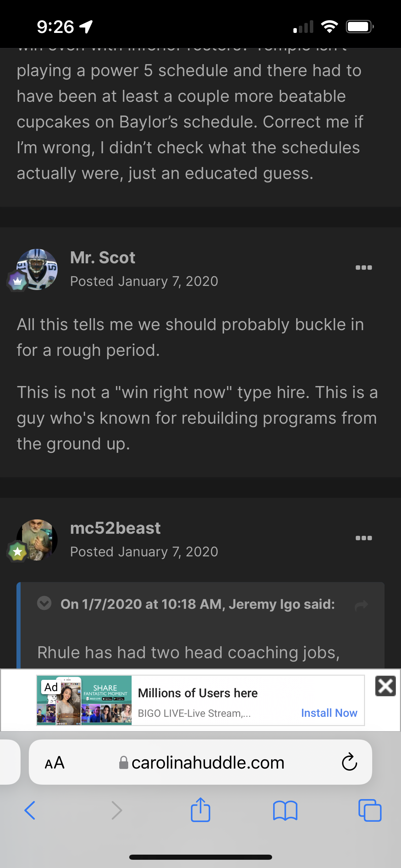
Task: Collapse the Jeremy Igo quote block
Action: [x=44, y=603]
